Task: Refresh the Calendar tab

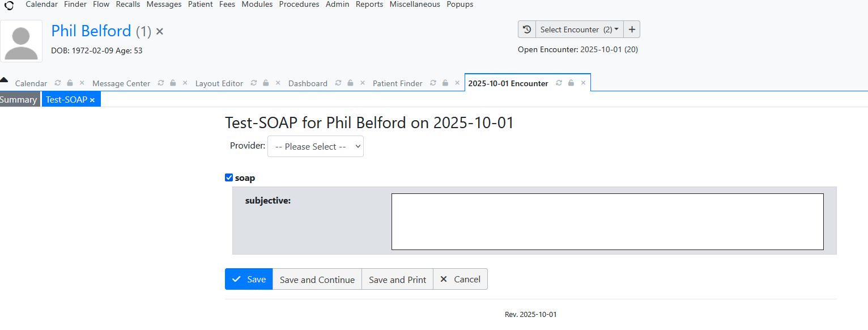Action: [57, 83]
